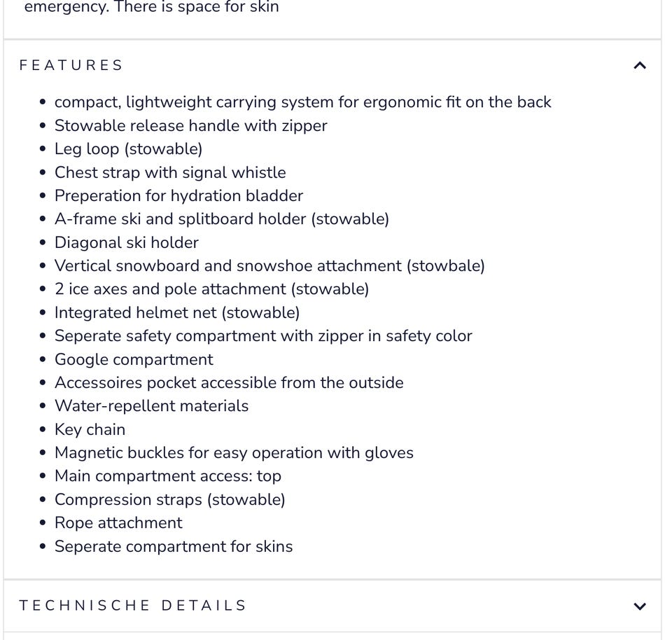The width and height of the screenshot is (672, 640).
Task: Click the 'Stowable release handle with zipper' text
Action: pyautogui.click(x=190, y=126)
